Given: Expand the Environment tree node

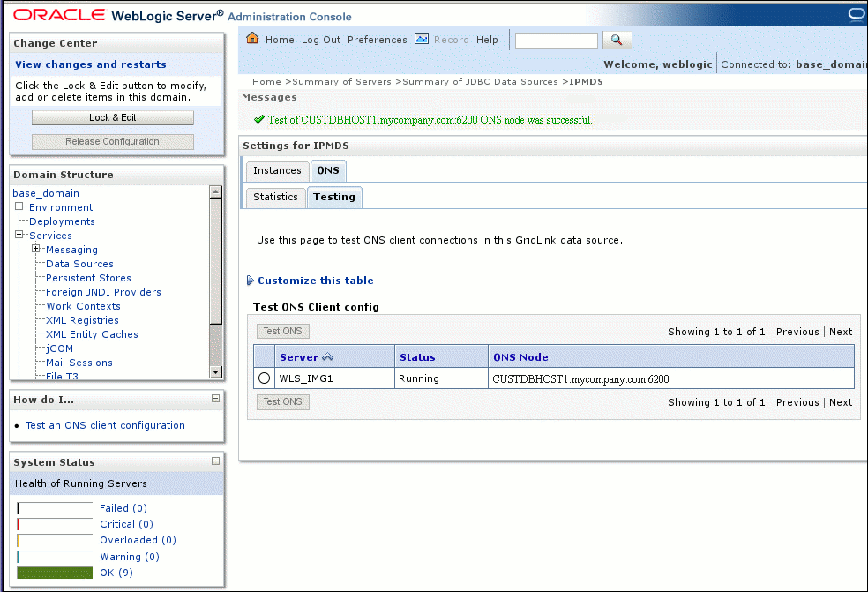Looking at the screenshot, I should pos(19,206).
